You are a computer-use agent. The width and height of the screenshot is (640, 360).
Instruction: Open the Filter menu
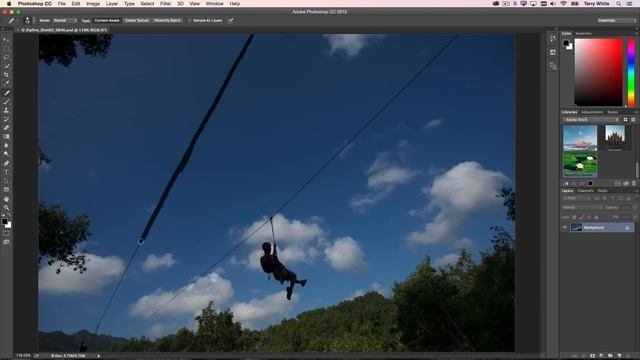(165, 4)
